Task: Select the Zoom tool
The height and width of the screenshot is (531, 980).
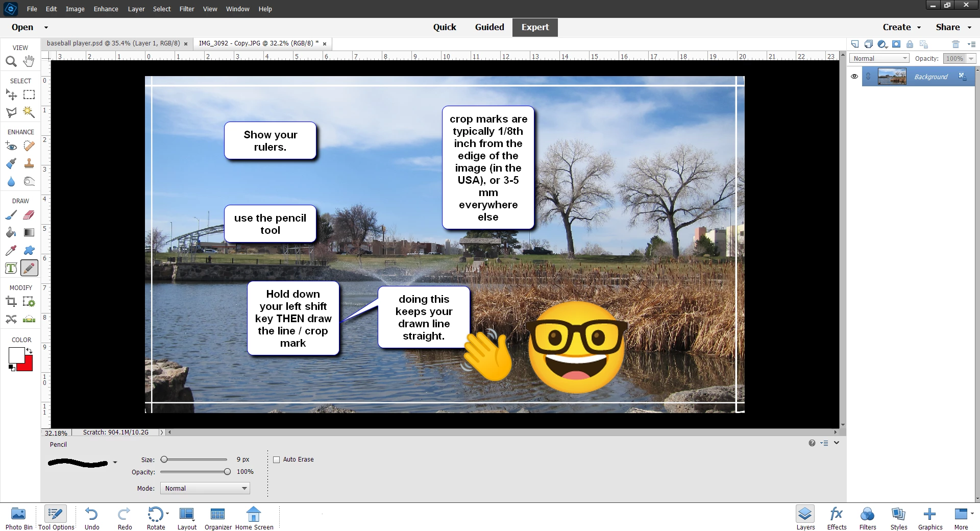Action: pyautogui.click(x=11, y=62)
